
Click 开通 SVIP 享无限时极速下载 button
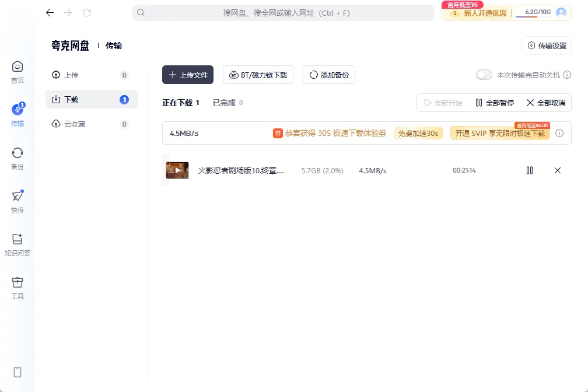[x=500, y=133]
